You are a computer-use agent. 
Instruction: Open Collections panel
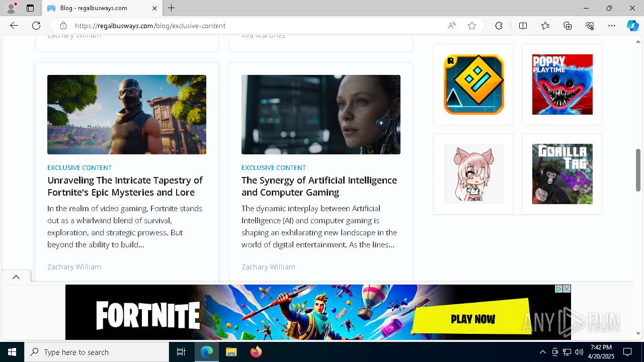568,26
